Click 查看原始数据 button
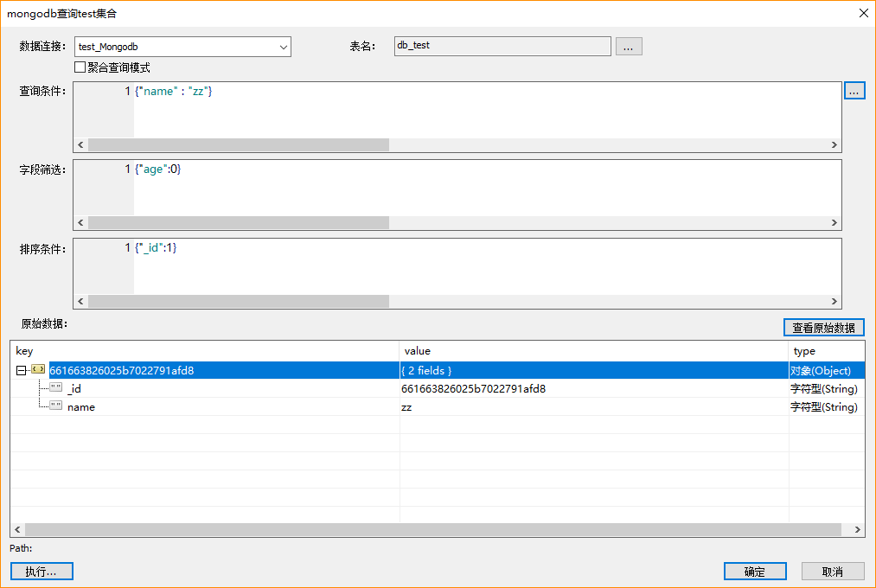876x588 pixels. (823, 328)
